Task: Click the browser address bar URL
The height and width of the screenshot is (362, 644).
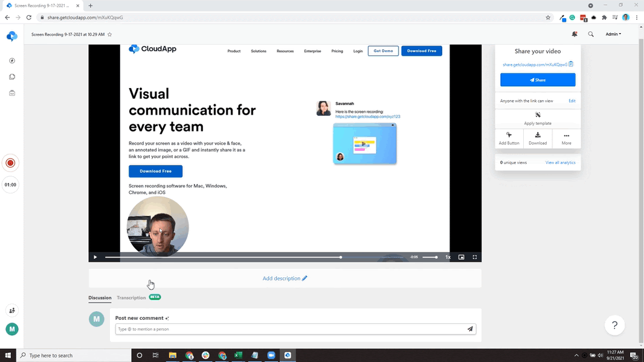Action: pos(85,17)
